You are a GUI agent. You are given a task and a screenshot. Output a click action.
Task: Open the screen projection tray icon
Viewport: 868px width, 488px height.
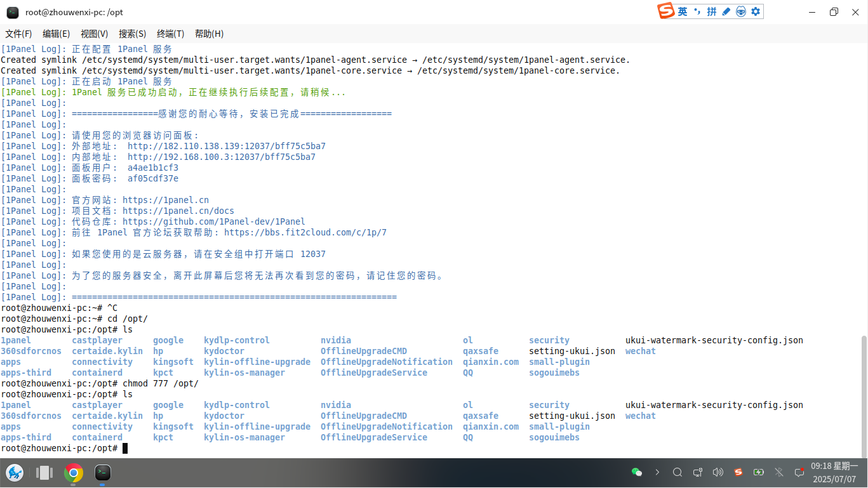coord(698,472)
